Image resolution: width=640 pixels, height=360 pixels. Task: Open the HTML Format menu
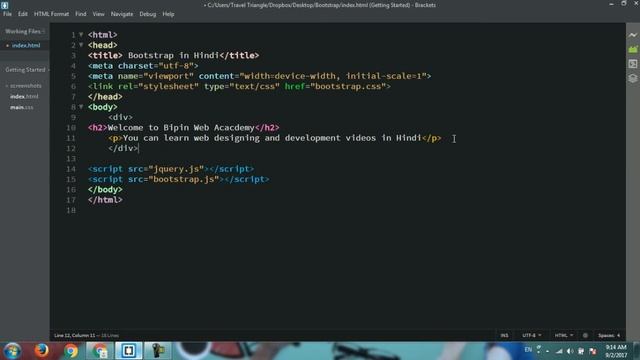point(51,14)
